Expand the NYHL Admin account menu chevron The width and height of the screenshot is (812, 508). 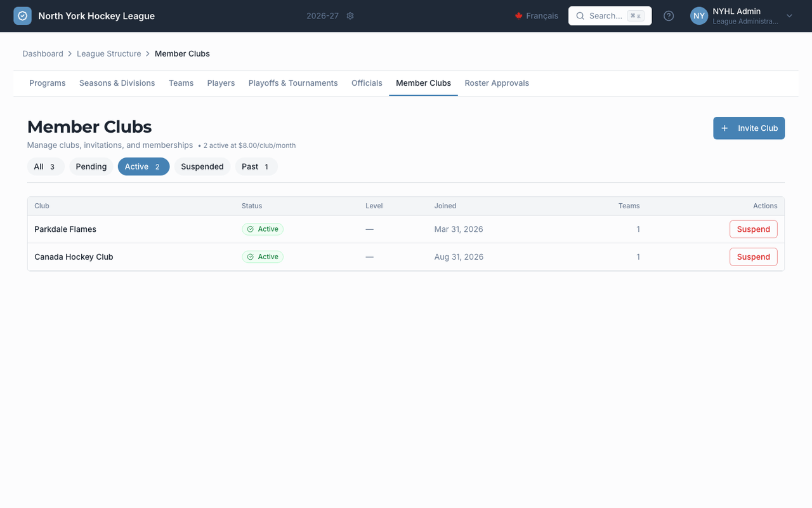pyautogui.click(x=790, y=16)
